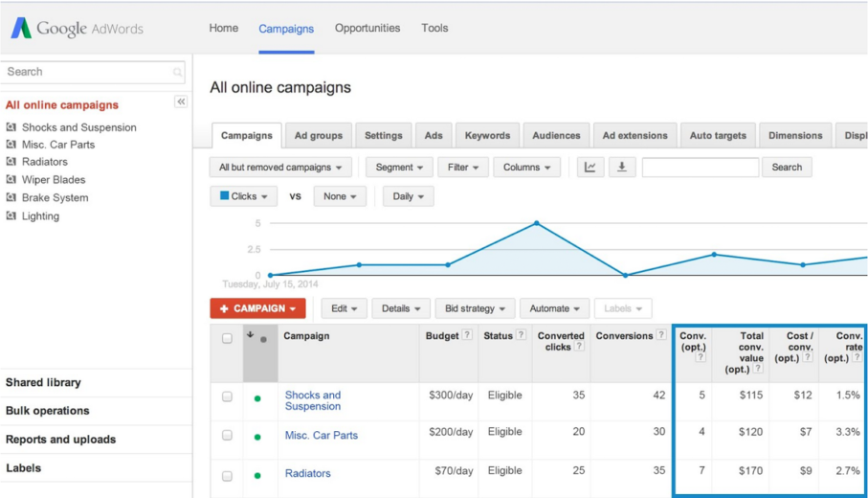This screenshot has height=498, width=868.
Task: Click the peak data point on the clicks chart
Action: click(537, 223)
